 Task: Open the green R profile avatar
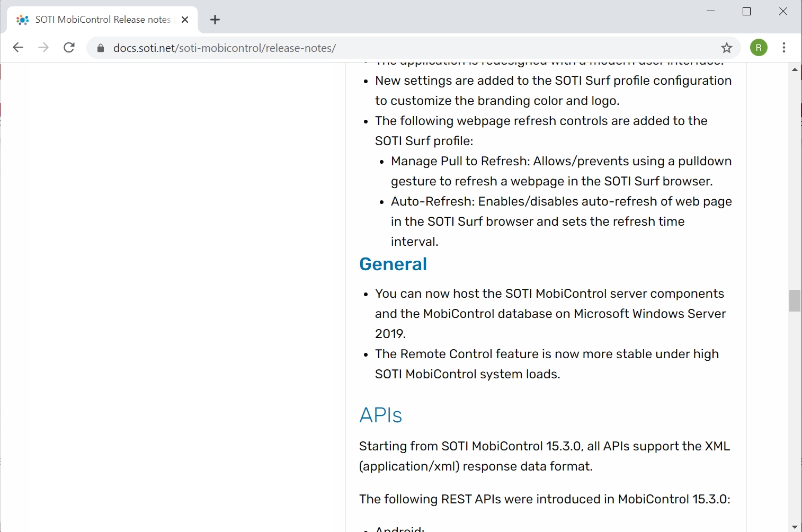(759, 48)
